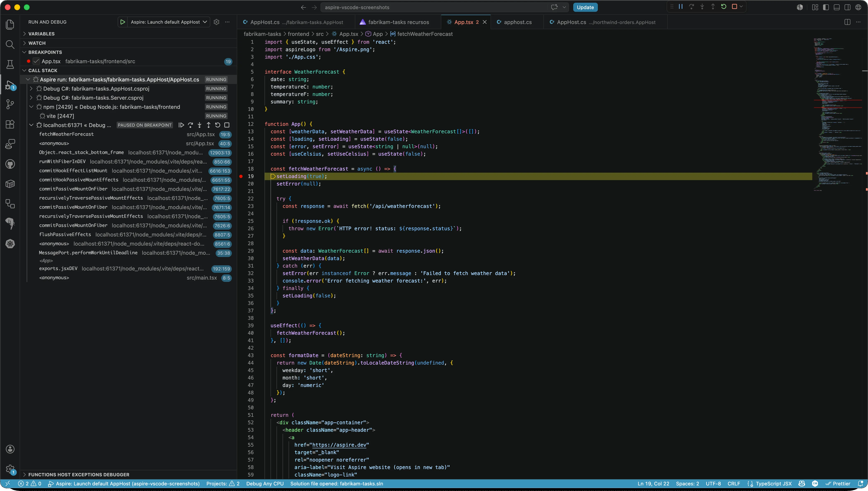Open the Search view in activity bar
Screen dimensions: 868x491
pyautogui.click(x=10, y=44)
